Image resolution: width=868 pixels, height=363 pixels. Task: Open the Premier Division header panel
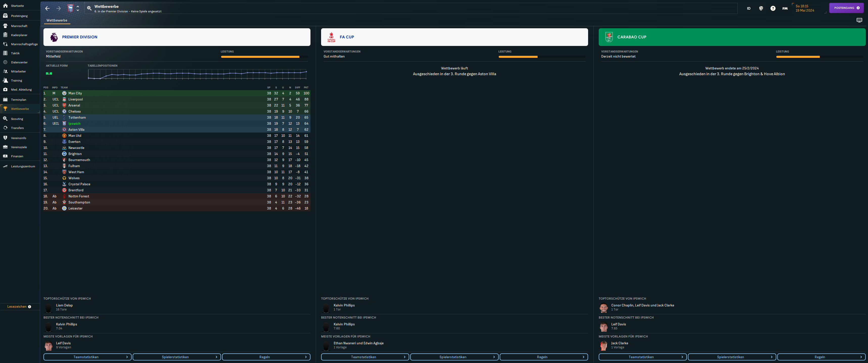coord(177,37)
